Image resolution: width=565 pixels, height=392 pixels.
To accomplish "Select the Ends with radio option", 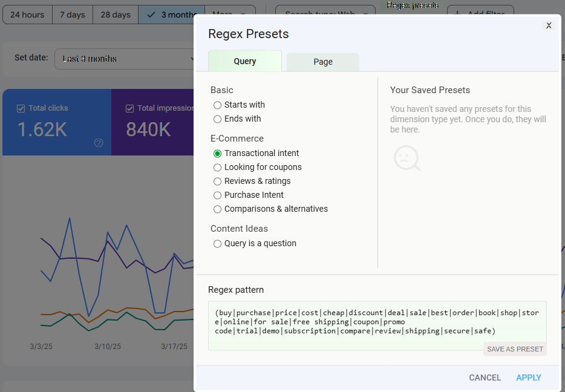I will click(217, 119).
